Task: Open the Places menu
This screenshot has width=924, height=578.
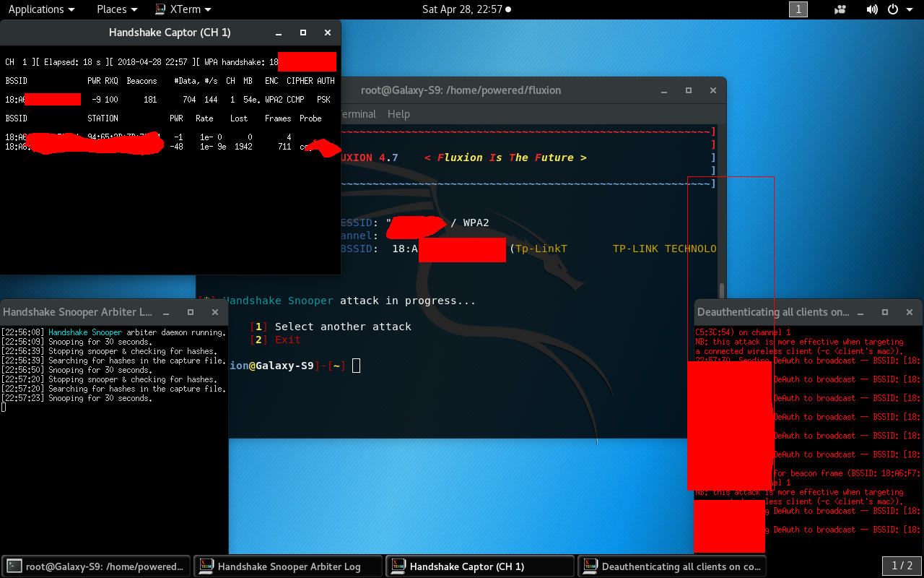Action: pyautogui.click(x=117, y=9)
